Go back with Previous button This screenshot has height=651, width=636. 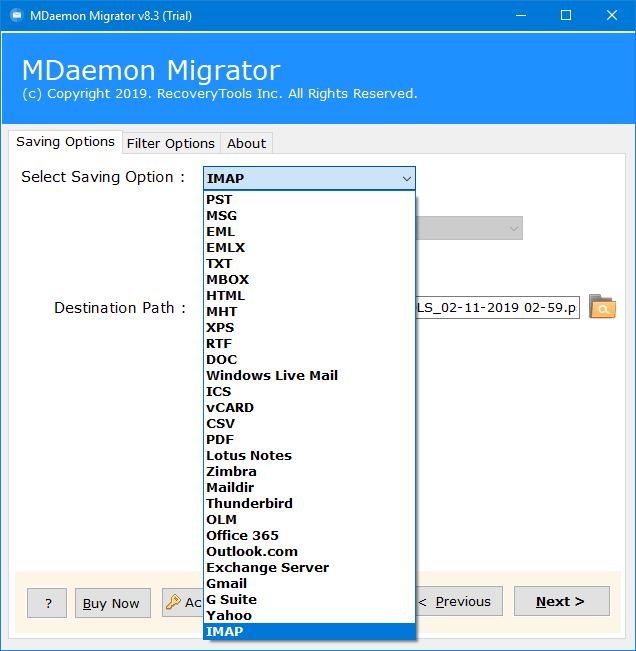[459, 601]
